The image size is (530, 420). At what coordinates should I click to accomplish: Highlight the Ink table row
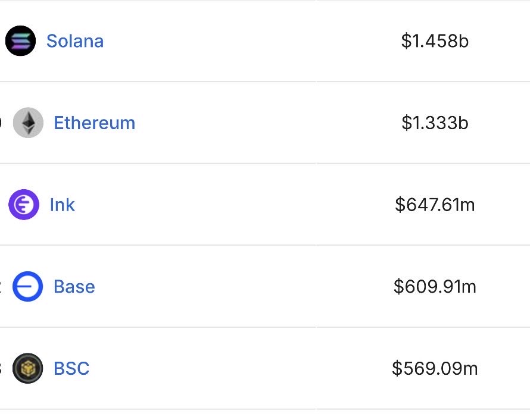click(238, 205)
